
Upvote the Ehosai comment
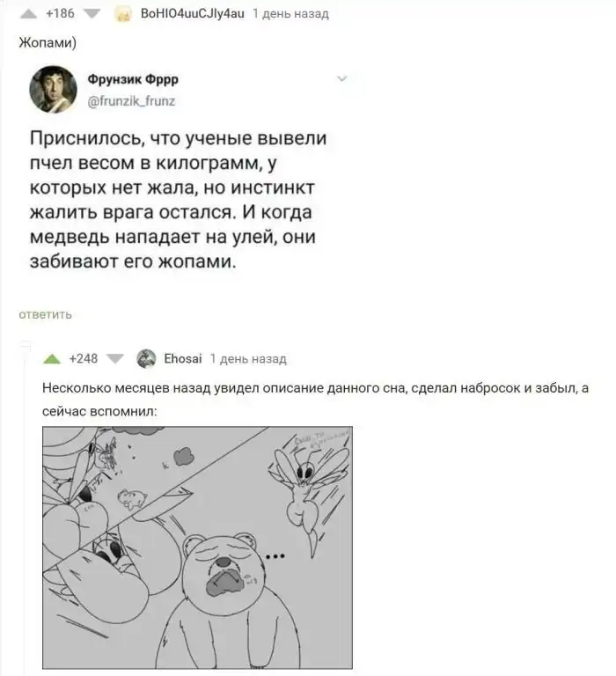pos(52,359)
